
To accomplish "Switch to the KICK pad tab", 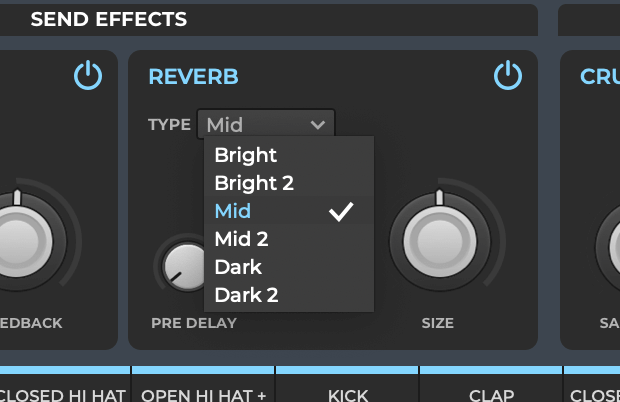I will point(347,394).
